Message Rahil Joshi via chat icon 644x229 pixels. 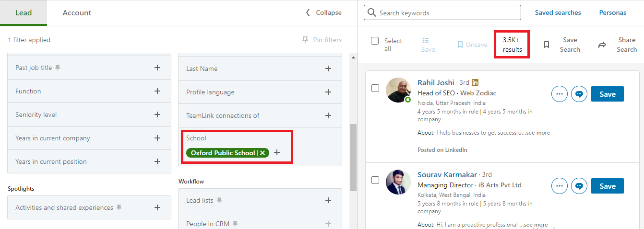580,94
